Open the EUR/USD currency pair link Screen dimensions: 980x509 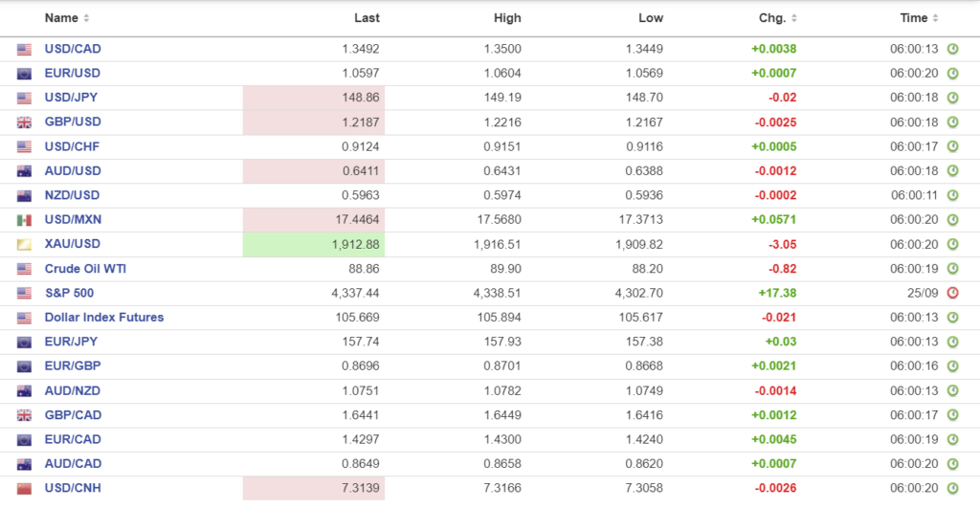coord(73,74)
